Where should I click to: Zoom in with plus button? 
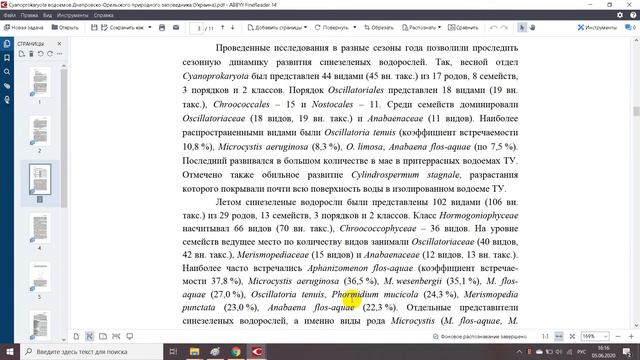click(x=631, y=336)
